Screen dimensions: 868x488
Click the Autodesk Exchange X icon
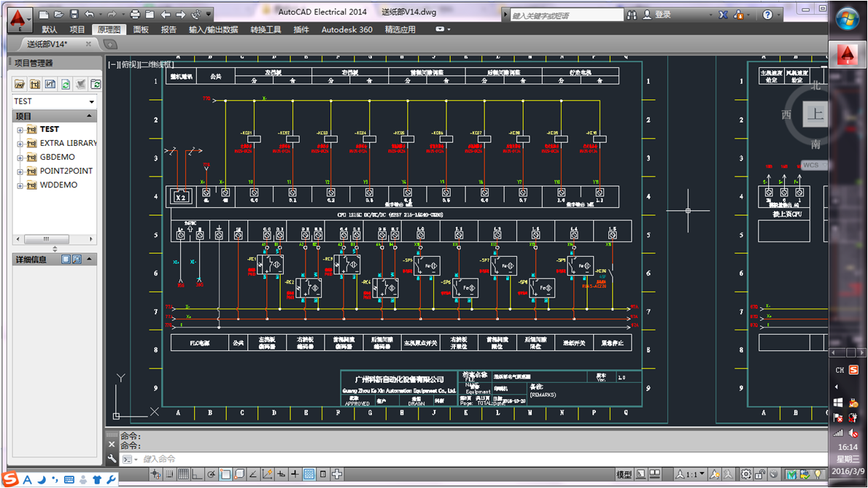click(723, 15)
